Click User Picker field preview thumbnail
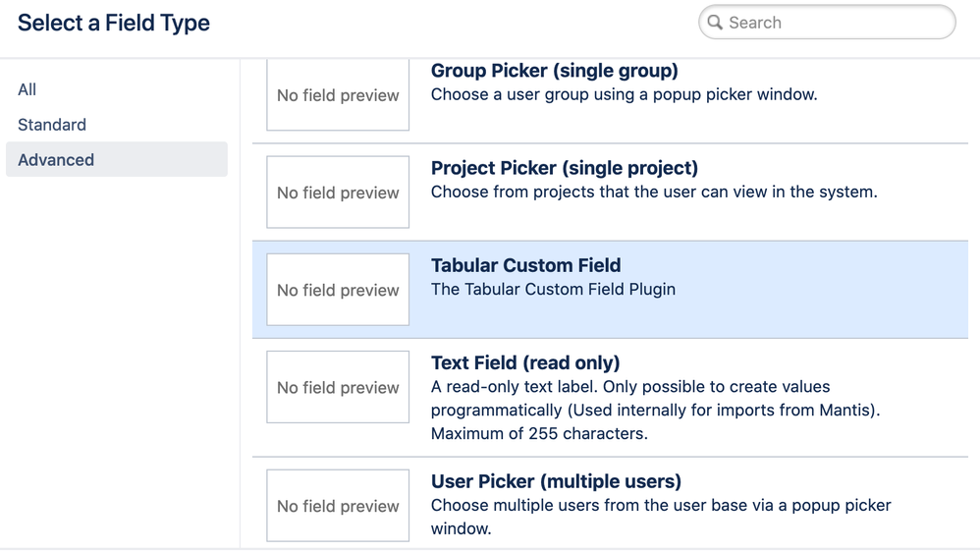The width and height of the screenshot is (980, 552). tap(338, 506)
